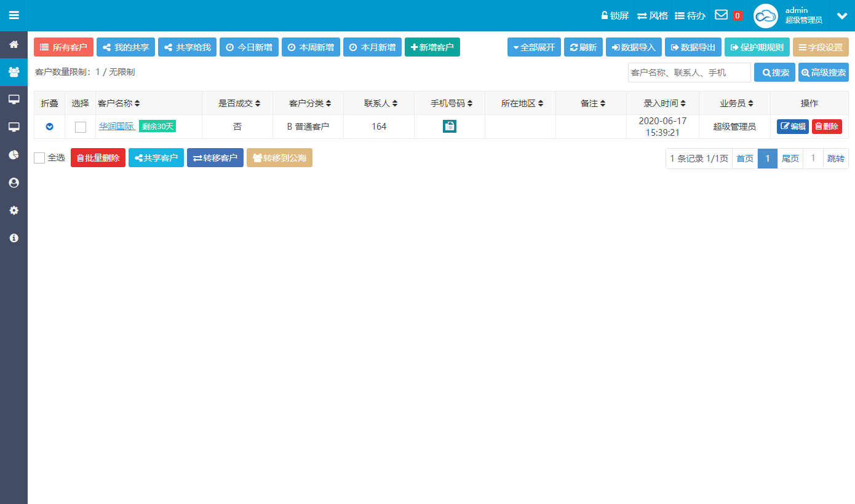The height and width of the screenshot is (504, 855).
Task: Click the gear settings sidebar icon
Action: click(14, 210)
